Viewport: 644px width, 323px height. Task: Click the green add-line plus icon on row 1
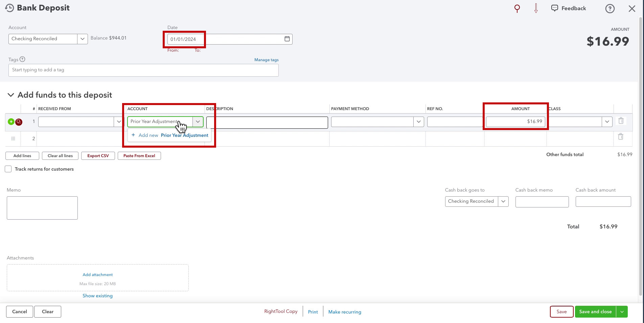[x=11, y=122]
